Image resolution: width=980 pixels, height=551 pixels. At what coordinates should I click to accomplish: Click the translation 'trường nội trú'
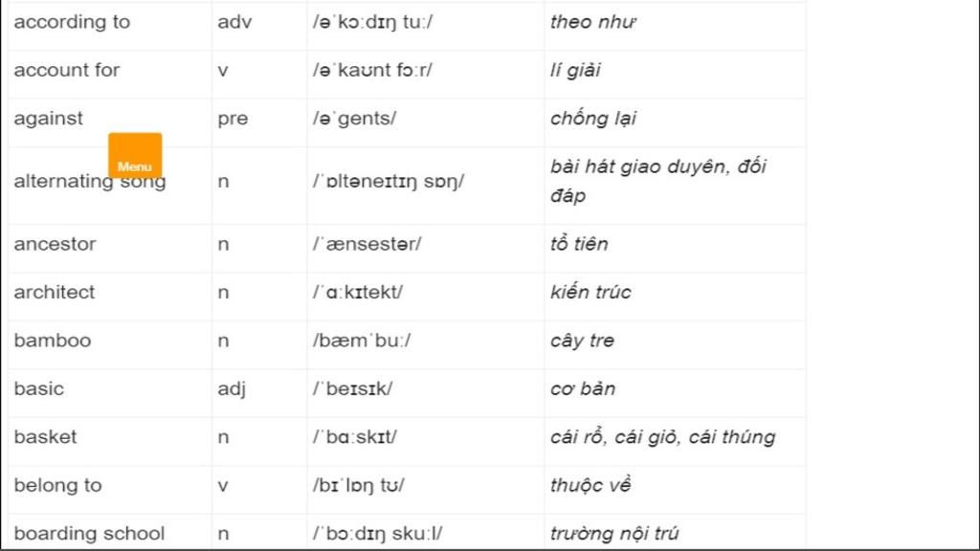coord(614,534)
